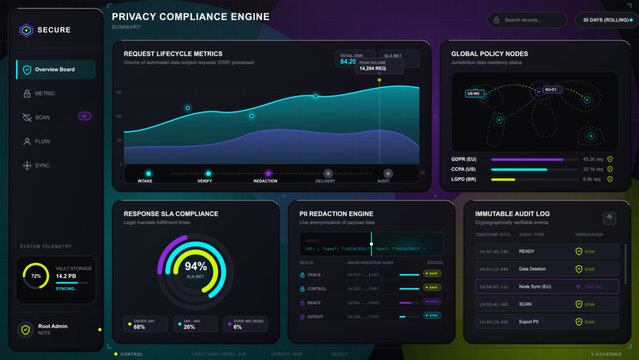Click the purple status pill on READY row
The height and width of the screenshot is (360, 639).
[432, 301]
